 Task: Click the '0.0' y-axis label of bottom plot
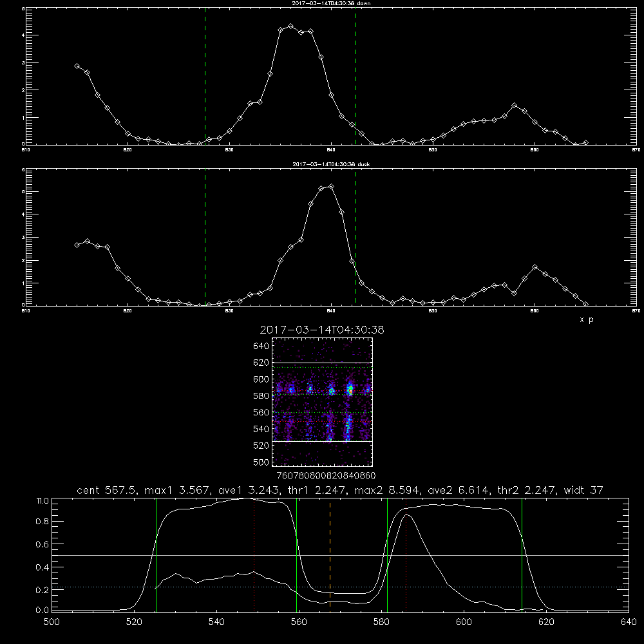(43, 610)
